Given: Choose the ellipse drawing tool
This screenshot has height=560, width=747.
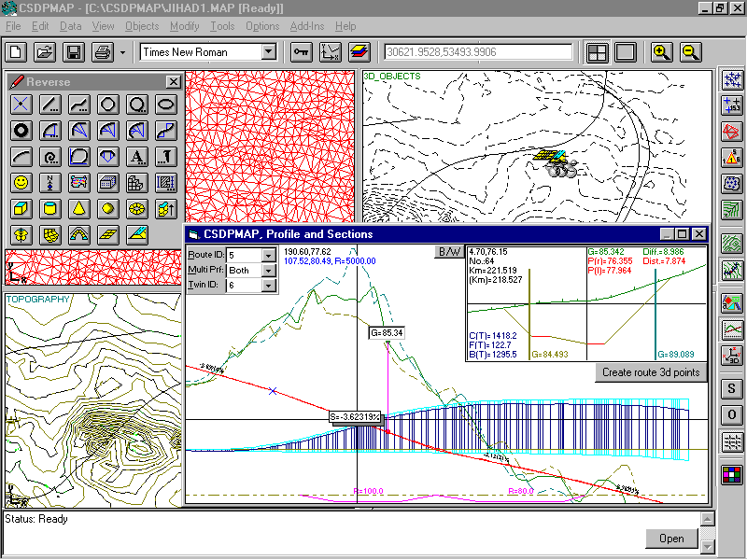Looking at the screenshot, I should [x=166, y=105].
